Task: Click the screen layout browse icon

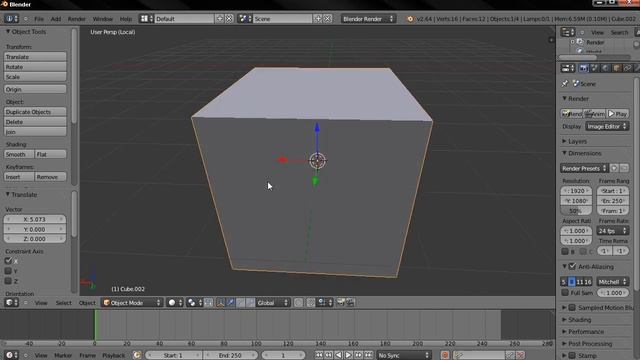Action: click(x=146, y=19)
